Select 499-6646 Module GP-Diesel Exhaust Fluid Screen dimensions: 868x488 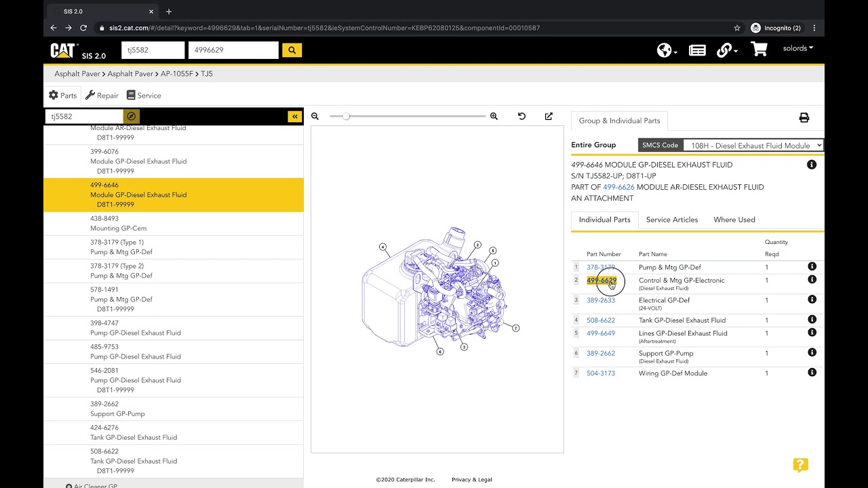174,195
